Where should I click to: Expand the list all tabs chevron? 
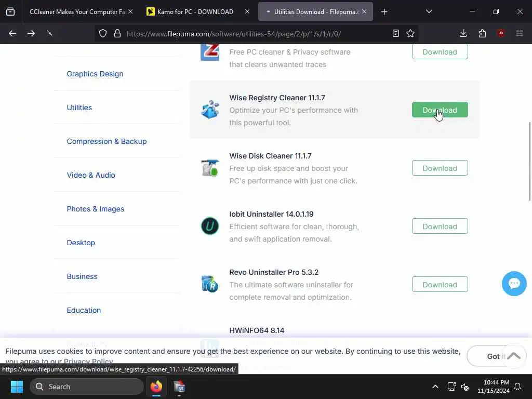click(x=429, y=12)
